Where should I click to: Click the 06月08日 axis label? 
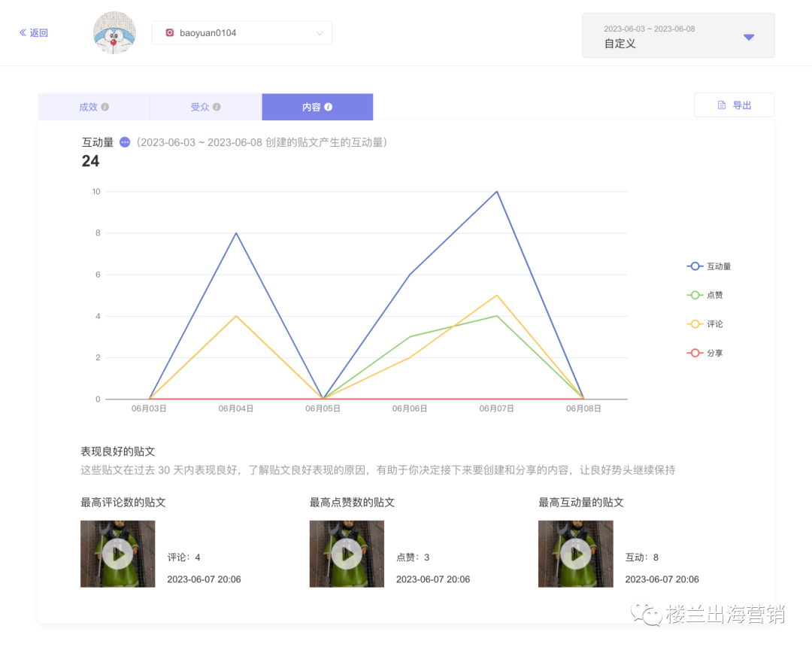click(583, 409)
